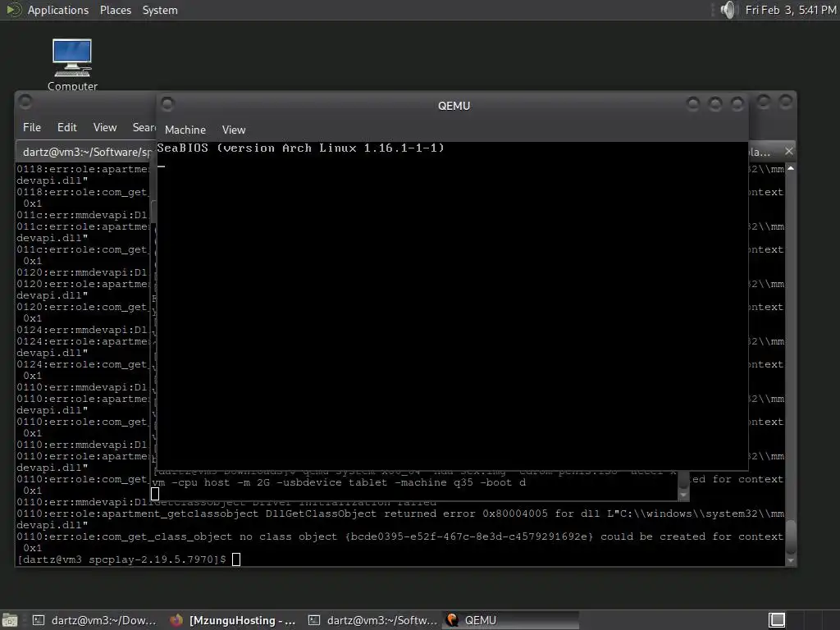Click terminal scrollbar down arrow
This screenshot has height=630, width=840.
tap(791, 560)
